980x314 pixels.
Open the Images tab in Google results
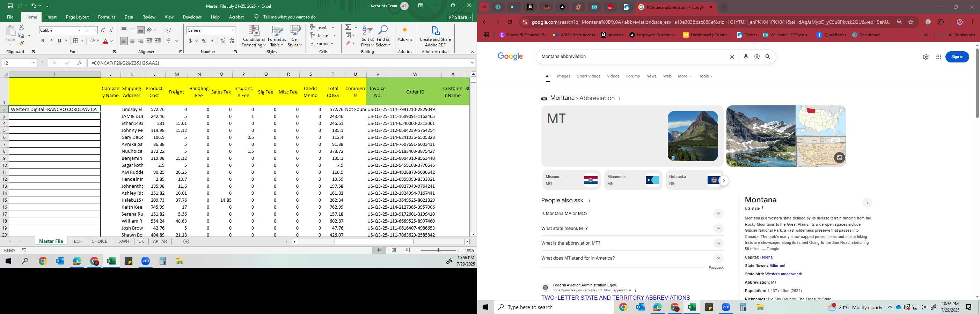click(x=563, y=76)
